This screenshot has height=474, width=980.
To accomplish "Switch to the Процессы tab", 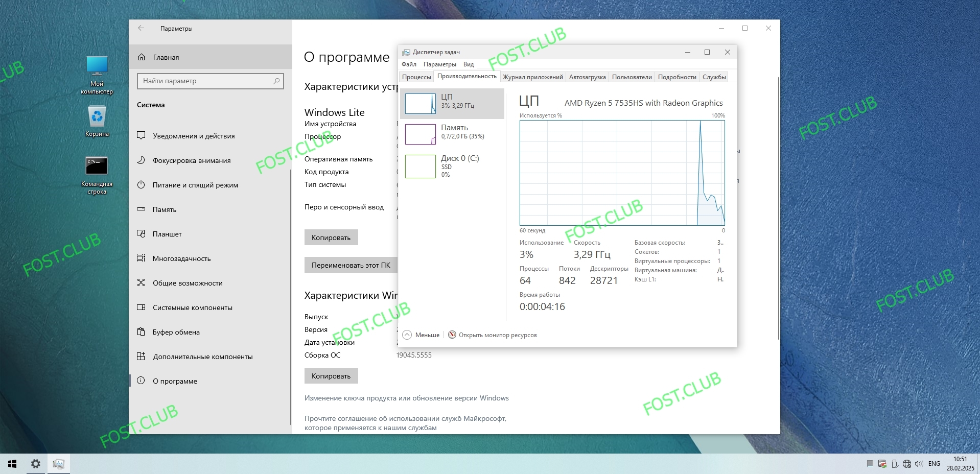I will coord(416,77).
